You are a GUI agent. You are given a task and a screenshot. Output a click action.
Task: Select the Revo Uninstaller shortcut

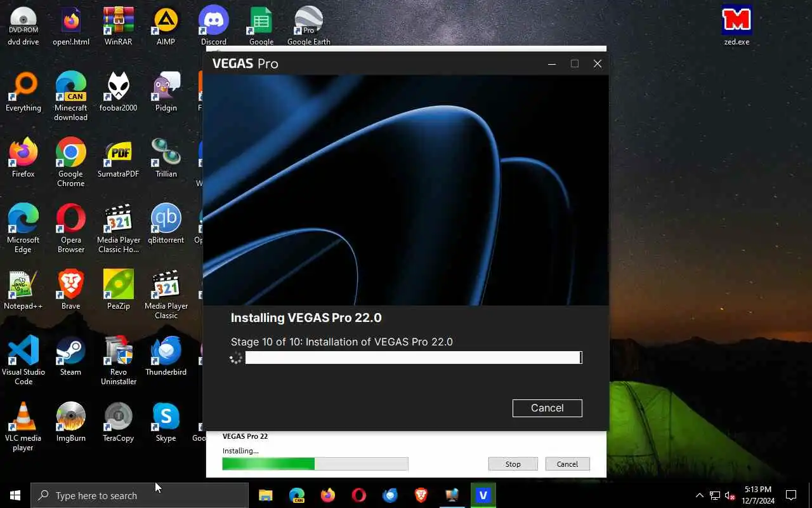pos(118,361)
